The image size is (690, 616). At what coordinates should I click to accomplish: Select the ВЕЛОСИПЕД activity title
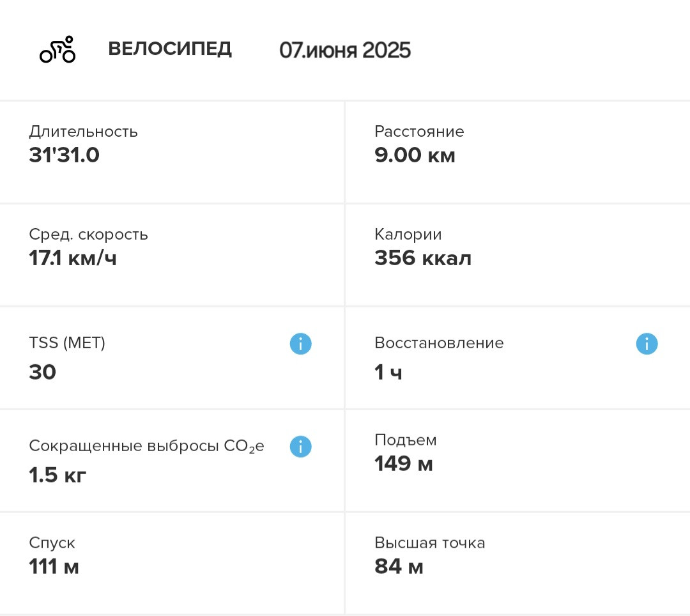[x=170, y=49]
